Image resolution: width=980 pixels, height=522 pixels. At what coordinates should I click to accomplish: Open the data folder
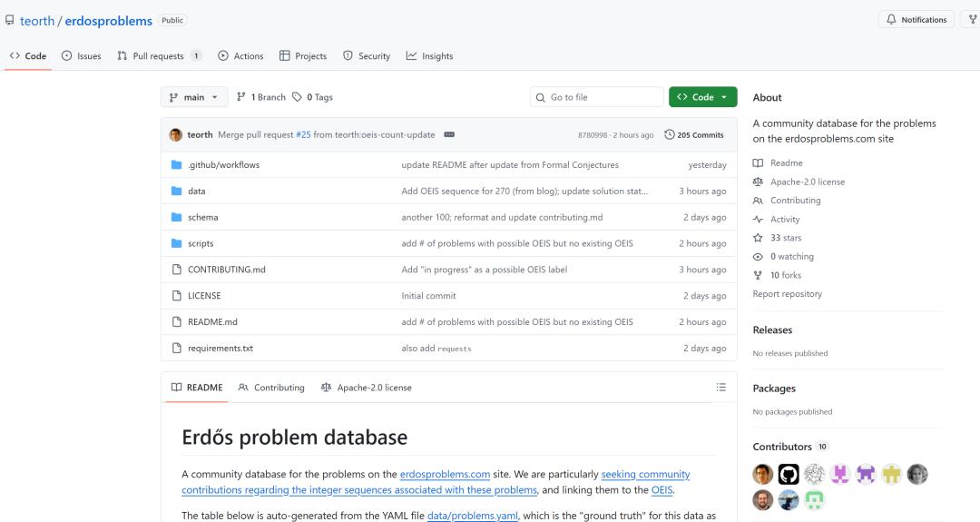coord(196,192)
